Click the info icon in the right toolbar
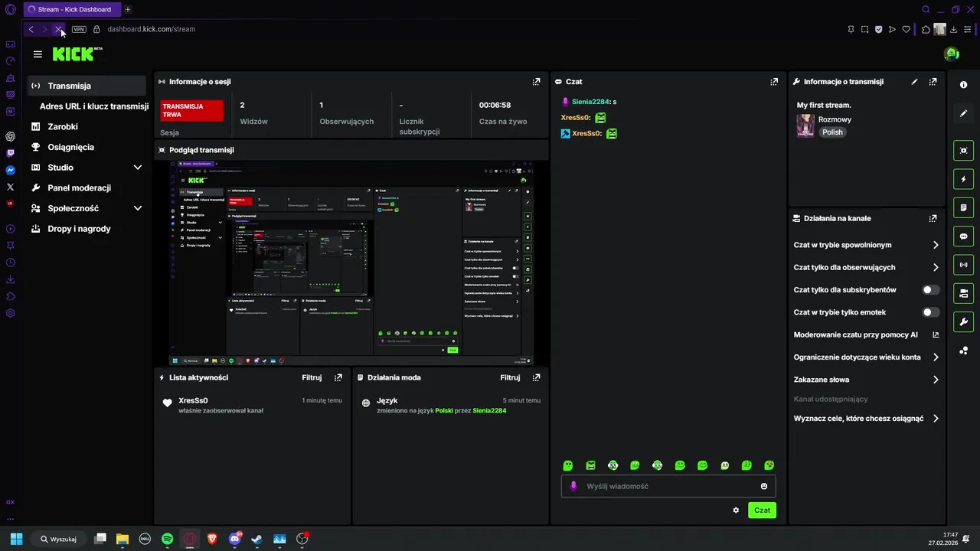The height and width of the screenshot is (551, 980). click(x=963, y=85)
